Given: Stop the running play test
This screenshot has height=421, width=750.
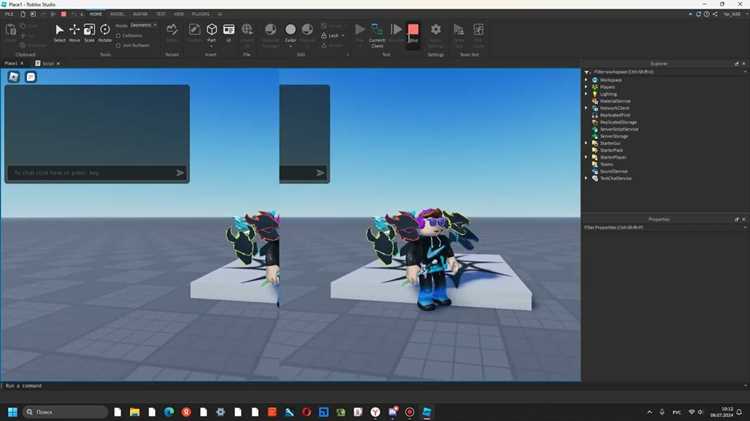Looking at the screenshot, I should [413, 33].
